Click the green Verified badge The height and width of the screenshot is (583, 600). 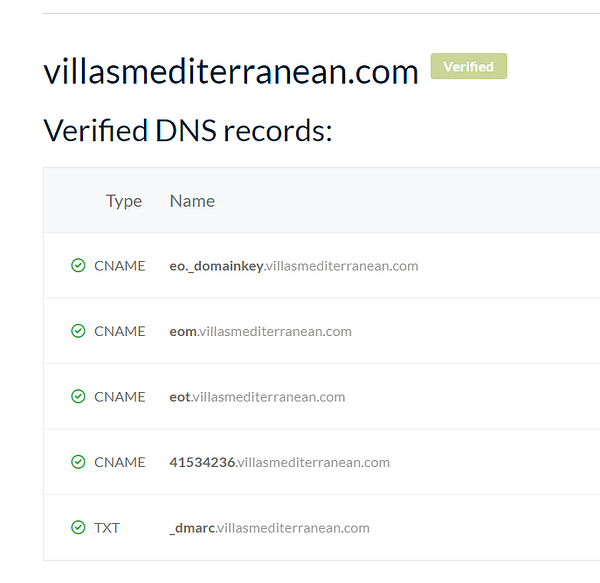[x=469, y=66]
